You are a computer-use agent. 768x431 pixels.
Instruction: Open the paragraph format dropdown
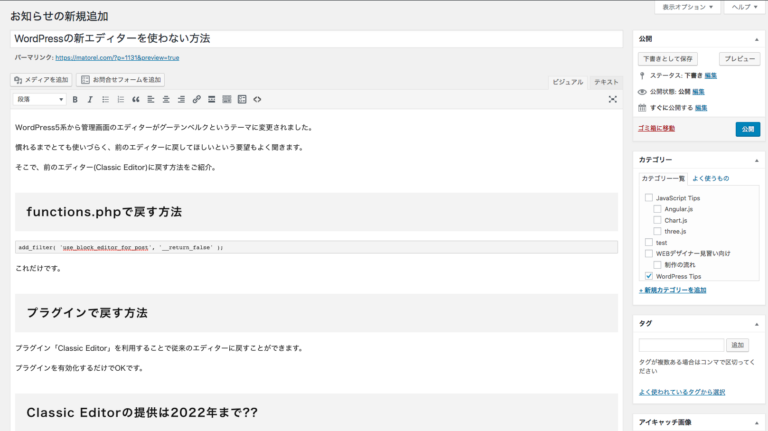pyautogui.click(x=40, y=99)
